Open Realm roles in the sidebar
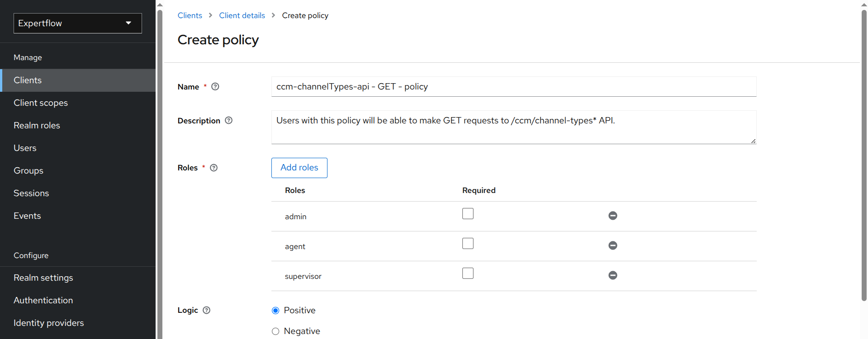 coord(37,125)
